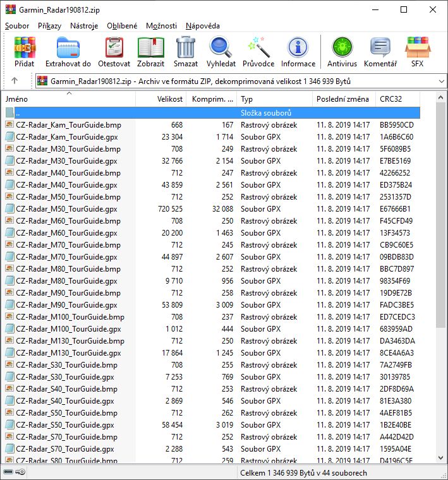This screenshot has height=480, width=448.
Task: Click status text 'Celkem 1 346 939 Bytů'
Action: (277, 472)
